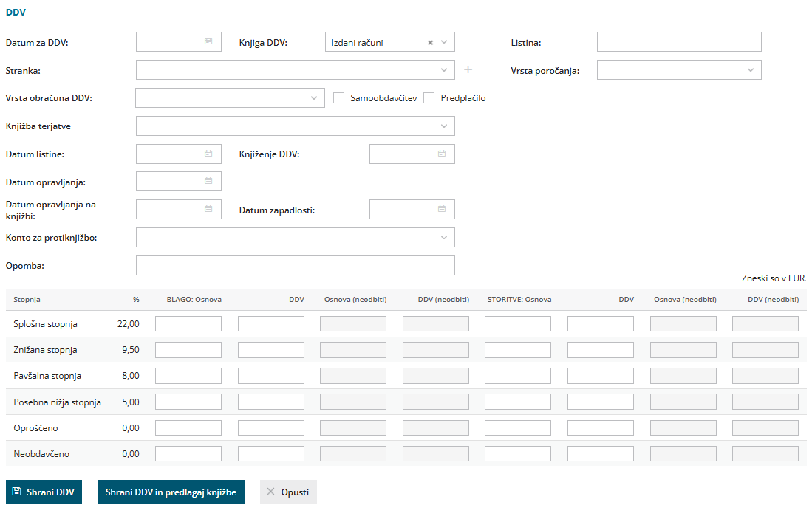Click the Zneski so v EUR note

coord(774,278)
